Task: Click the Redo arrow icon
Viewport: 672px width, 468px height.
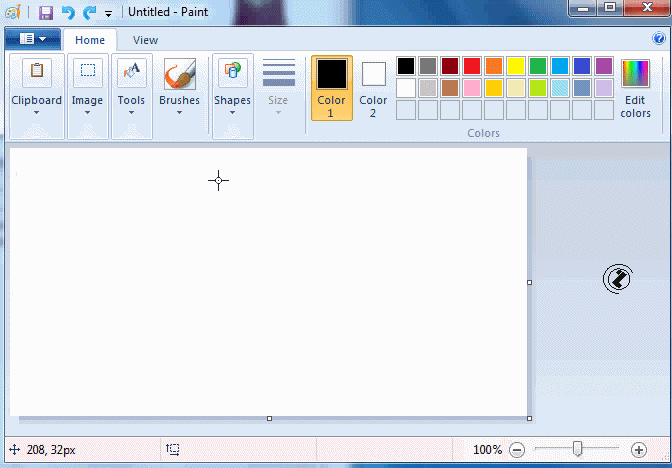Action: point(89,13)
